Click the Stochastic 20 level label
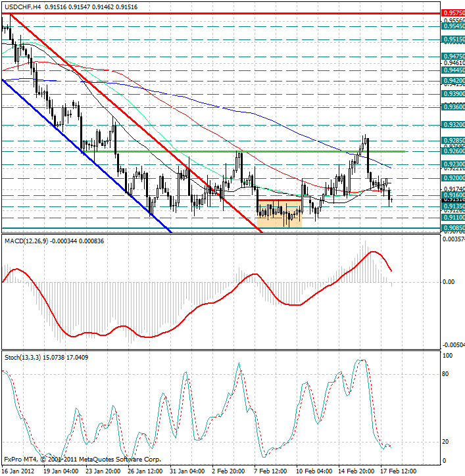This screenshot has height=476, width=465. point(445,442)
